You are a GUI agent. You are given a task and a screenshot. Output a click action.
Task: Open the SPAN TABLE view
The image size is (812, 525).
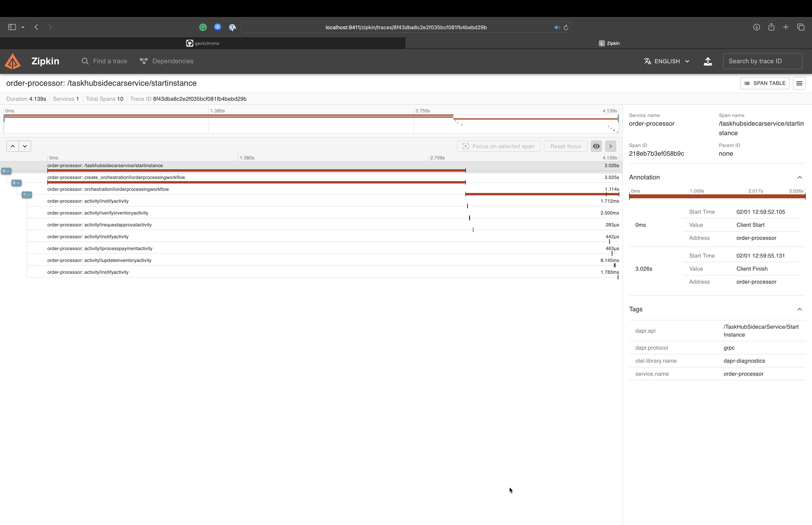765,83
